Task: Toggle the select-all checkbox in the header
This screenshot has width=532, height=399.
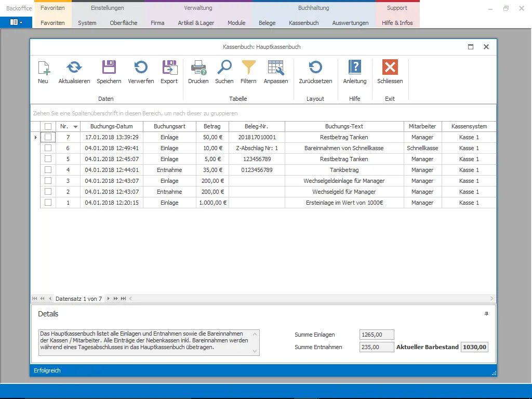Action: click(x=48, y=126)
